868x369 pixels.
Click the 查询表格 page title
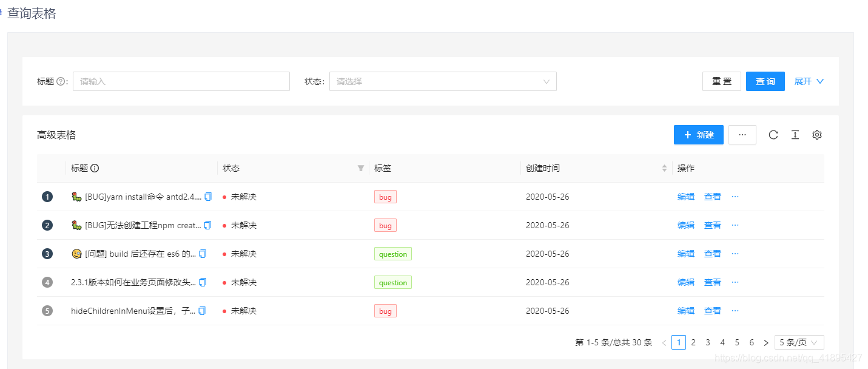pos(32,13)
